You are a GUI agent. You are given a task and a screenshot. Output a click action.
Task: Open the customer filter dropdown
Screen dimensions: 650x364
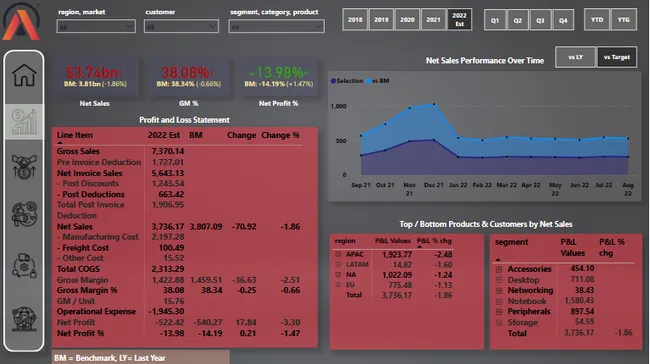tap(181, 27)
